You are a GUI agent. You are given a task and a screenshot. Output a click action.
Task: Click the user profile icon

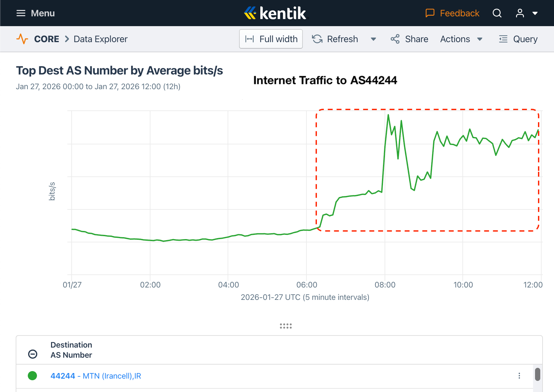tap(520, 13)
